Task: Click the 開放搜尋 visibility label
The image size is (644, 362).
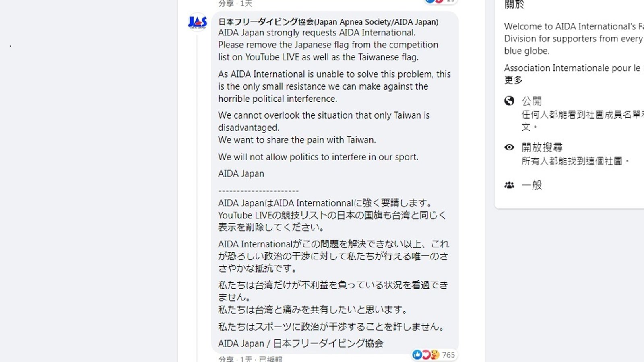Action: click(542, 147)
